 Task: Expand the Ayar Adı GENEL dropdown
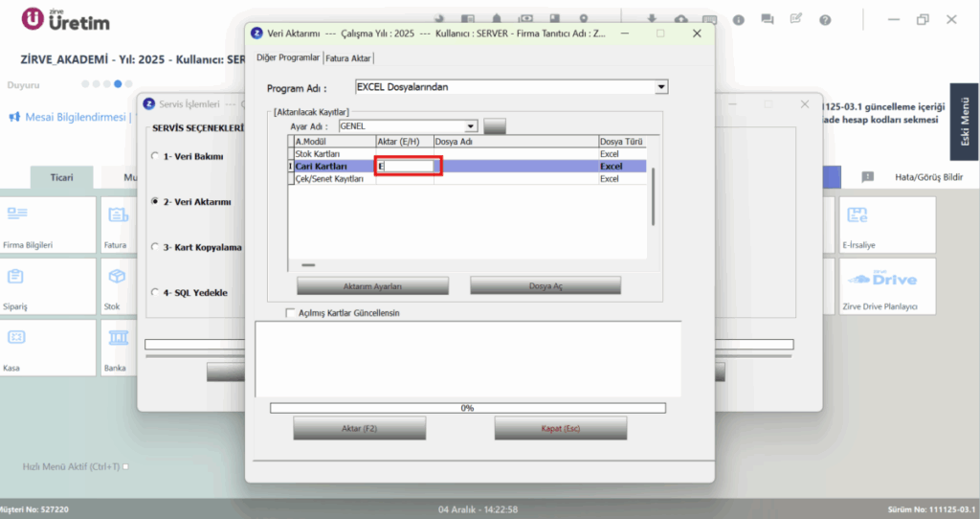(471, 126)
